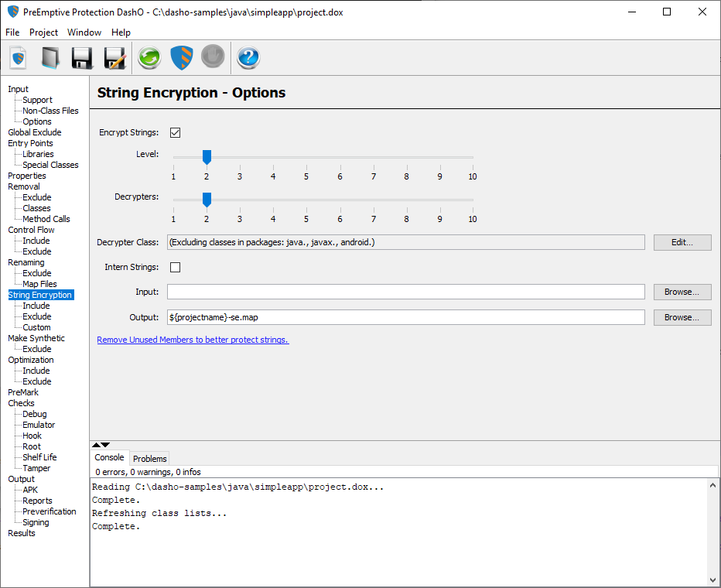The width and height of the screenshot is (721, 588).
Task: Select Global Exclude in the tree
Action: [35, 132]
